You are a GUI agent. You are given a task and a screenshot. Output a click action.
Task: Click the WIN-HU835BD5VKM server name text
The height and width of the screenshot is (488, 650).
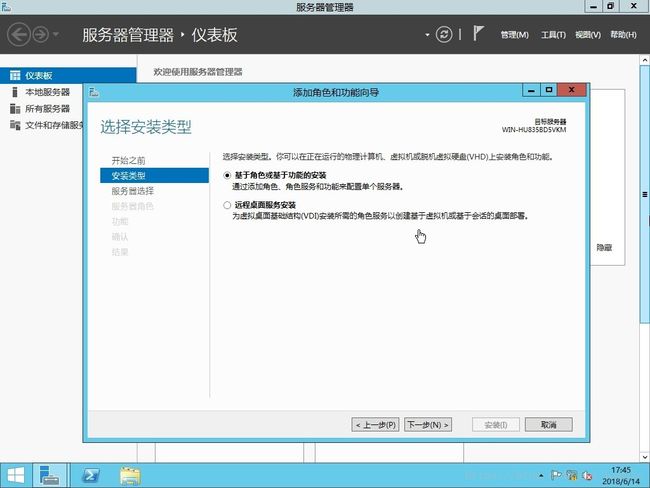click(534, 130)
